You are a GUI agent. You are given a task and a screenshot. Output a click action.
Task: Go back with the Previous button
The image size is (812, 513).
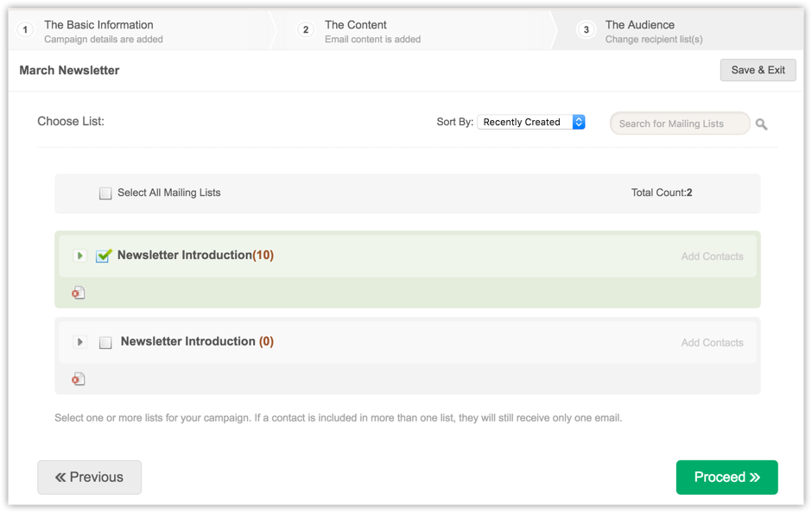pos(89,478)
